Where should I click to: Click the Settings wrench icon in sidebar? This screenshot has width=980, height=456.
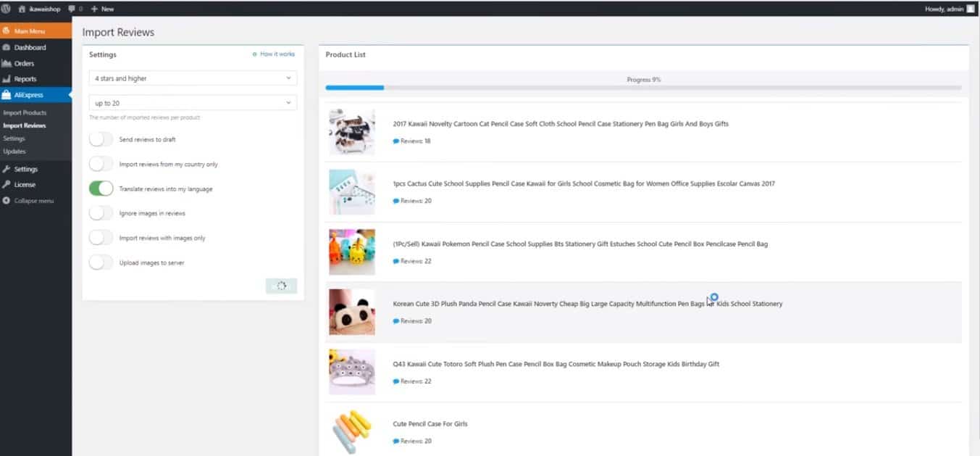(7, 169)
